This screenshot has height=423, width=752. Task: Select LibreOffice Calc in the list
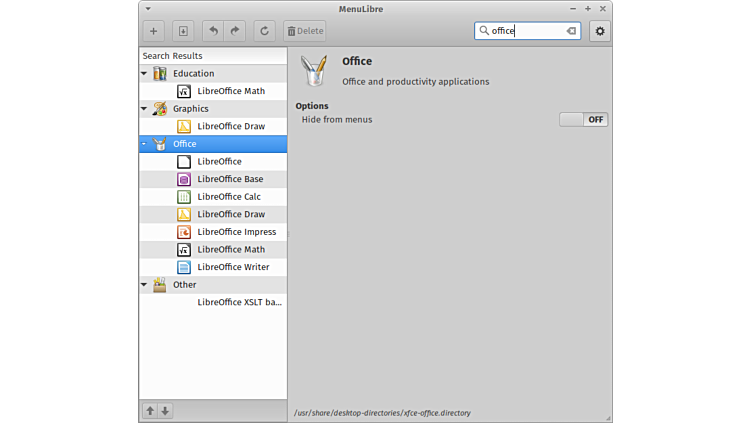(x=228, y=197)
